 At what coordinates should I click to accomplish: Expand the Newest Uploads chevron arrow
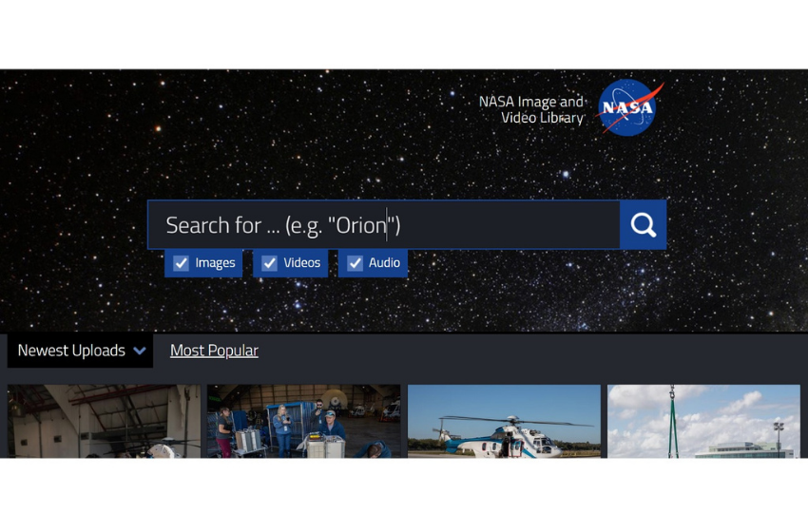tap(139, 351)
